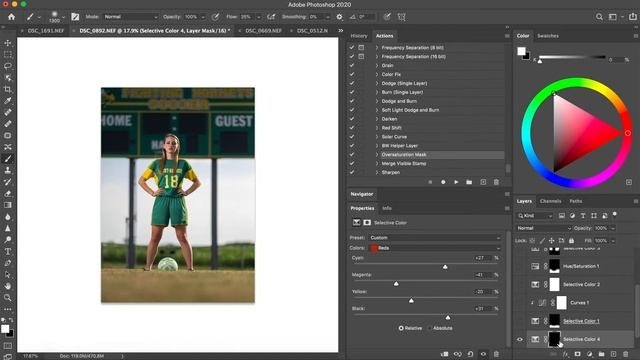Image resolution: width=640 pixels, height=360 pixels.
Task: Switch to the Info tab
Action: pyautogui.click(x=387, y=208)
